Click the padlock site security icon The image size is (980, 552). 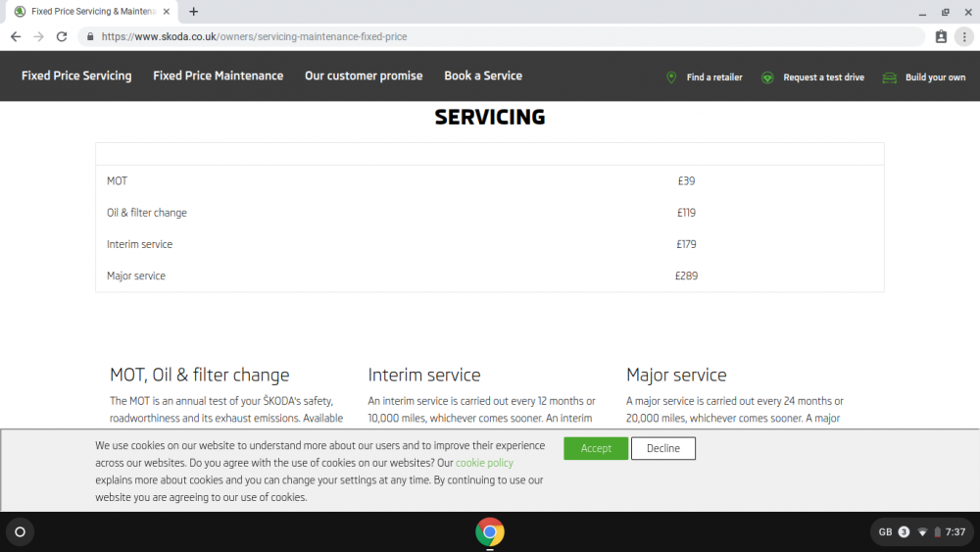90,37
